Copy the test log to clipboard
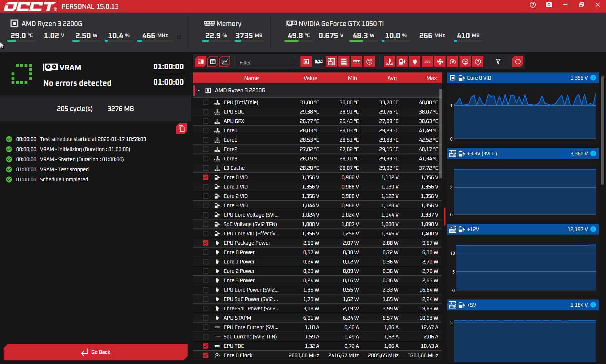Image resolution: width=606 pixels, height=364 pixels. click(x=181, y=129)
